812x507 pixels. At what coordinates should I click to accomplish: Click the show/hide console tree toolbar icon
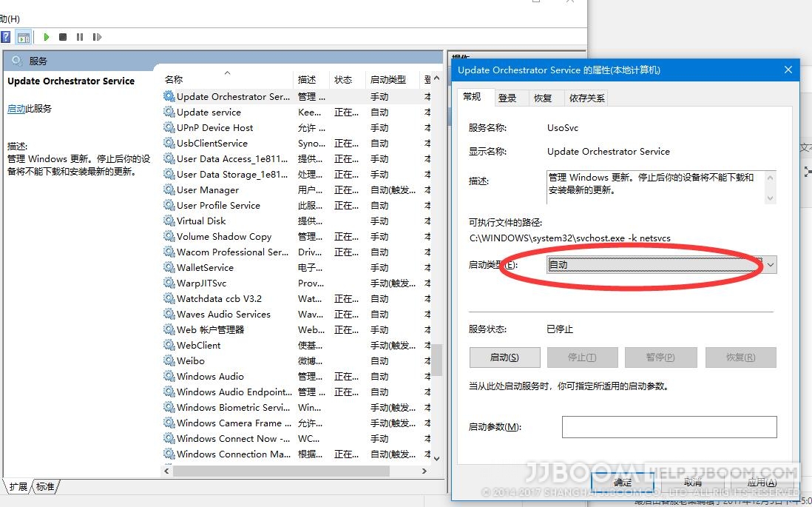(x=24, y=37)
